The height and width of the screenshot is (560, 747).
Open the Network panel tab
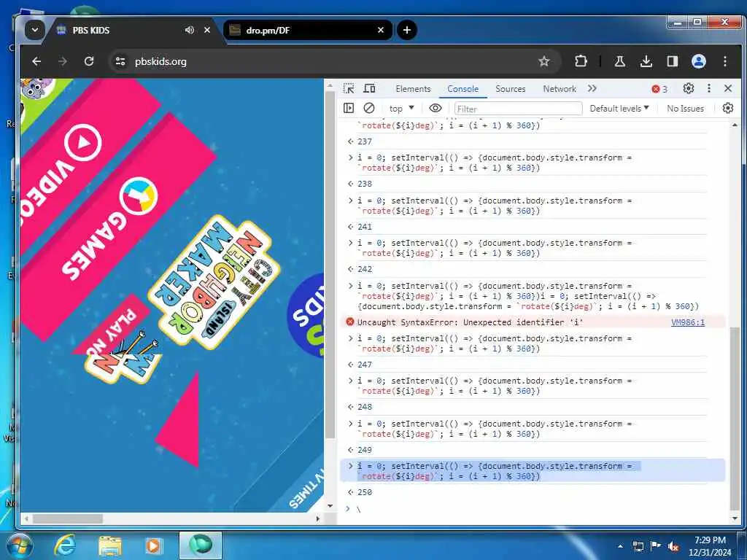click(560, 89)
